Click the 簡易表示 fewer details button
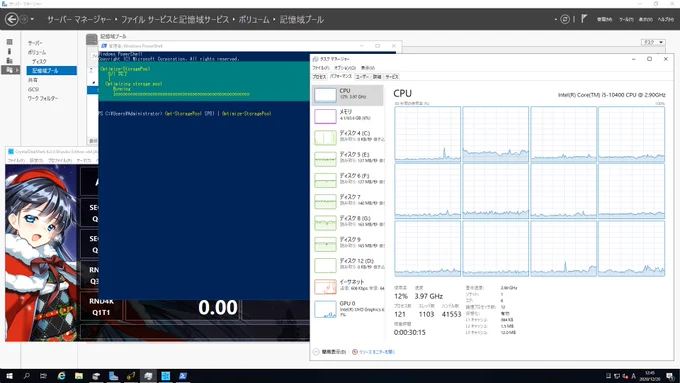The width and height of the screenshot is (680, 383). pos(330,352)
